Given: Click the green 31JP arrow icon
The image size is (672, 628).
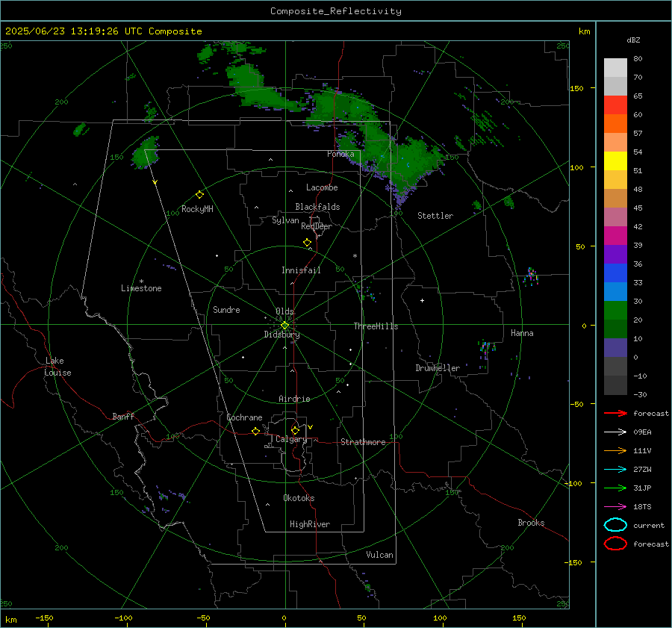Looking at the screenshot, I should coord(615,488).
